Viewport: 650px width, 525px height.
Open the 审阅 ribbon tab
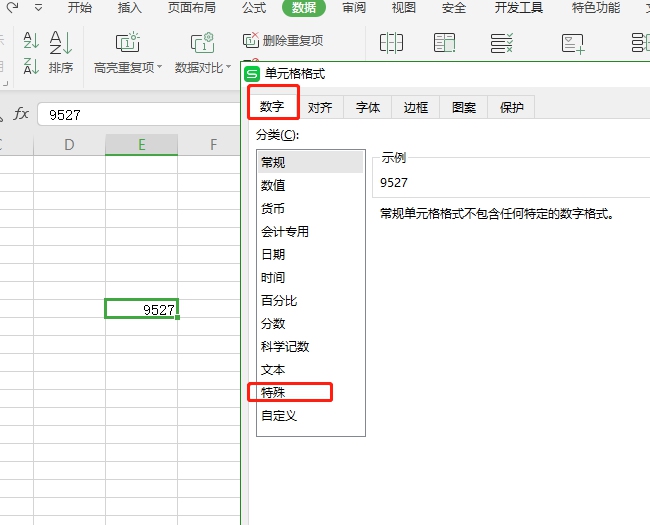pyautogui.click(x=354, y=7)
